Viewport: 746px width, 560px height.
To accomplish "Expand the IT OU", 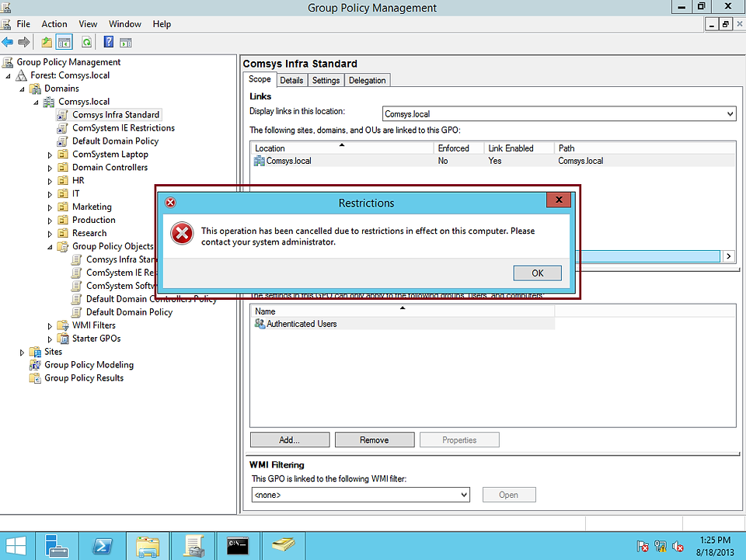I will click(x=50, y=194).
